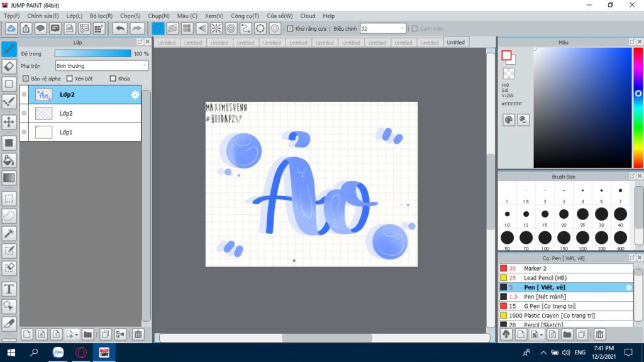The width and height of the screenshot is (644, 362).
Task: Add a layer folder in layer panel
Action: pyautogui.click(x=87, y=334)
